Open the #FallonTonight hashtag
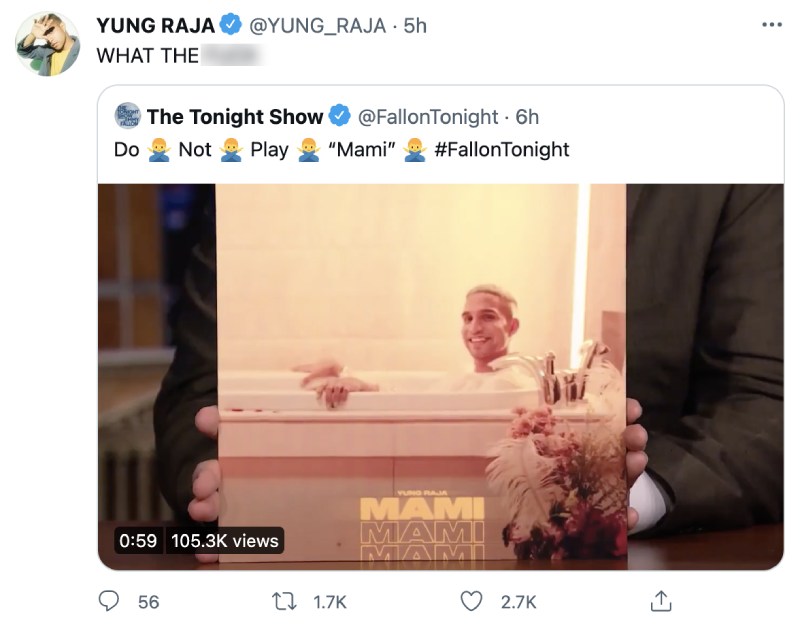 click(502, 149)
